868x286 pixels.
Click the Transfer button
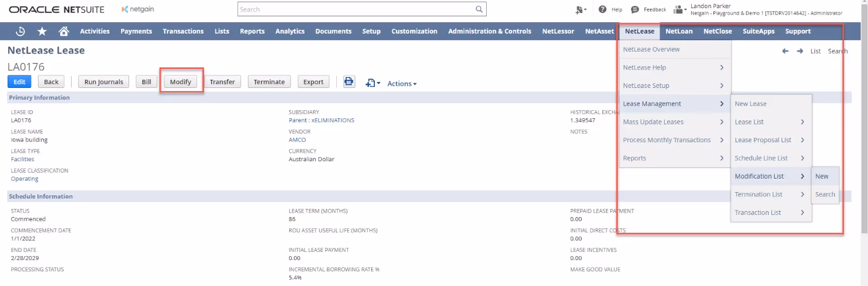pos(222,82)
